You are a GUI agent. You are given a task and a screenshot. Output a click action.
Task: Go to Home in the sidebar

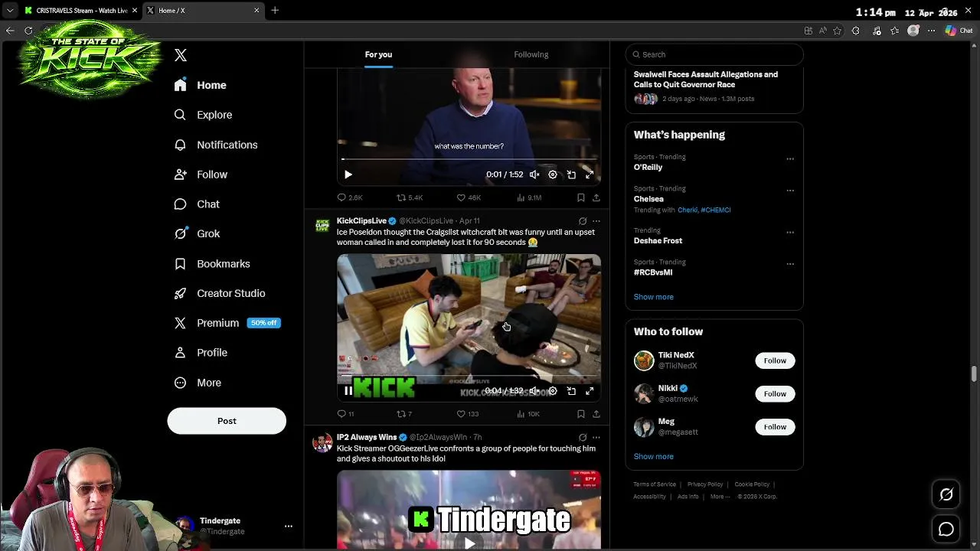(200, 85)
